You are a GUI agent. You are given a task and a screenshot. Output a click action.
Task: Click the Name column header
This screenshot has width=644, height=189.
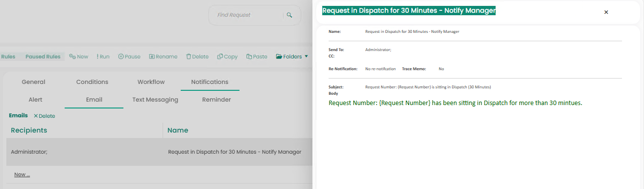[178, 130]
